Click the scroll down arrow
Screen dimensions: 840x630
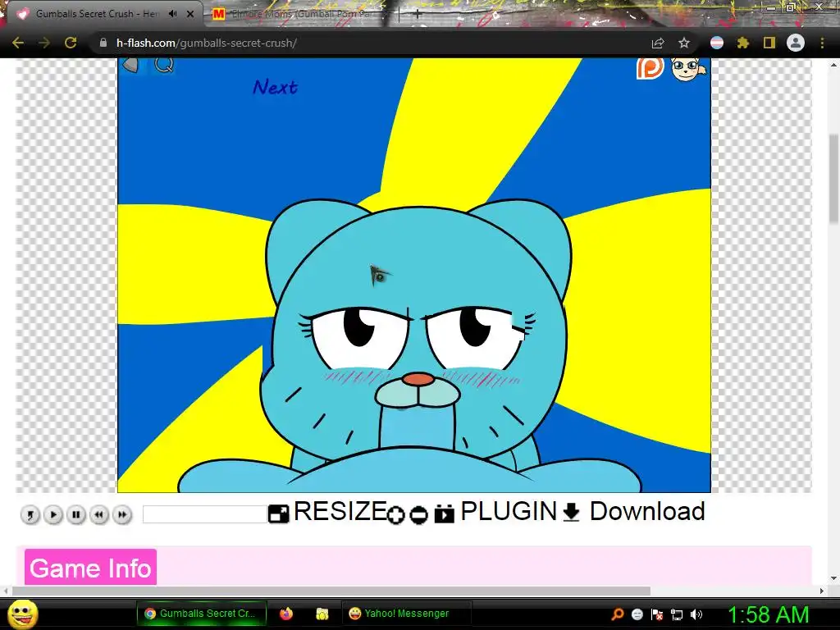[x=833, y=578]
